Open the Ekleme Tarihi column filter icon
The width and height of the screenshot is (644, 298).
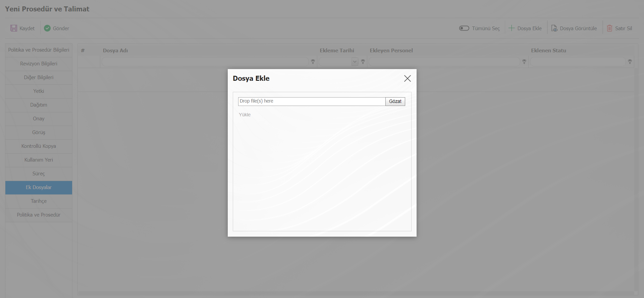coord(363,62)
